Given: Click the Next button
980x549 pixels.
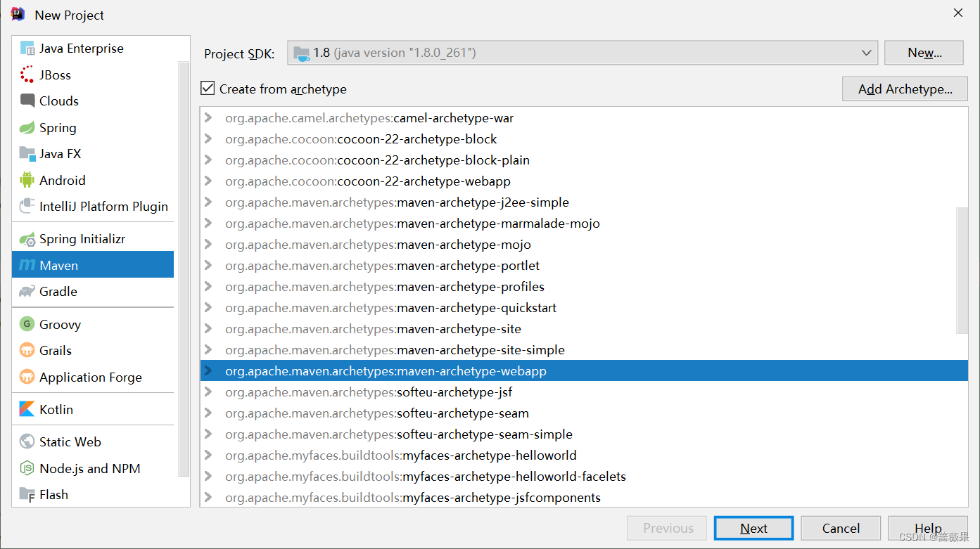Looking at the screenshot, I should click(753, 528).
